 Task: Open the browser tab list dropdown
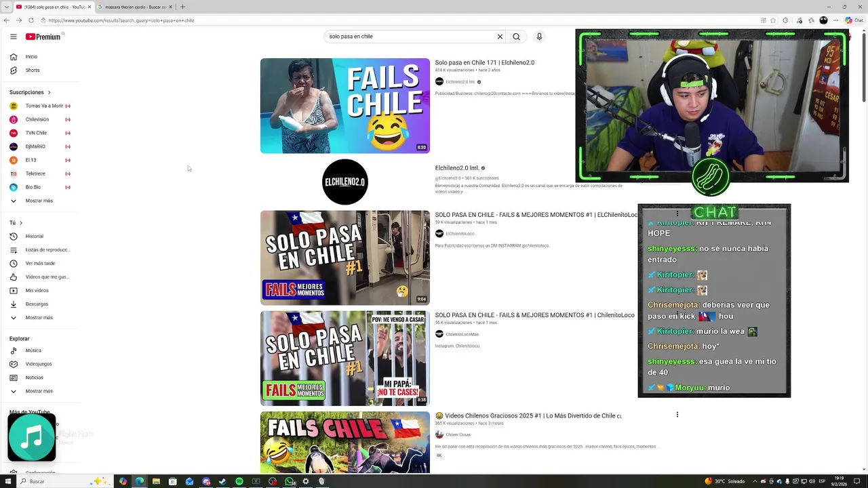(5, 7)
